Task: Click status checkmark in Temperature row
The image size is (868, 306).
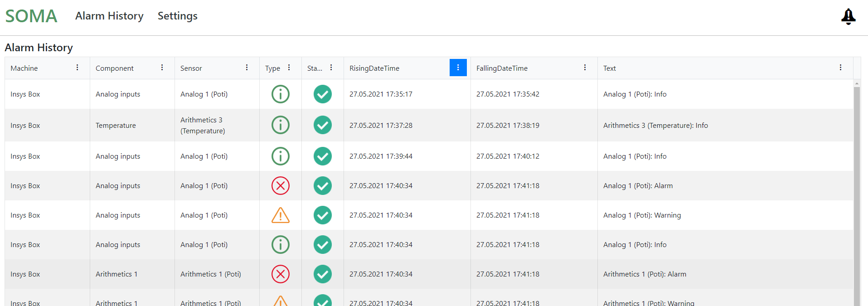Action: (x=323, y=125)
